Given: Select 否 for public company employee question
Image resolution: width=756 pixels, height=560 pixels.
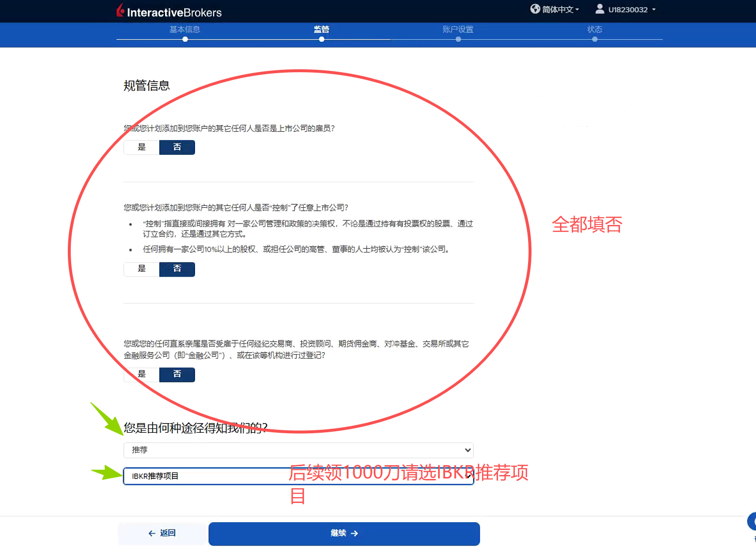Looking at the screenshot, I should (177, 147).
